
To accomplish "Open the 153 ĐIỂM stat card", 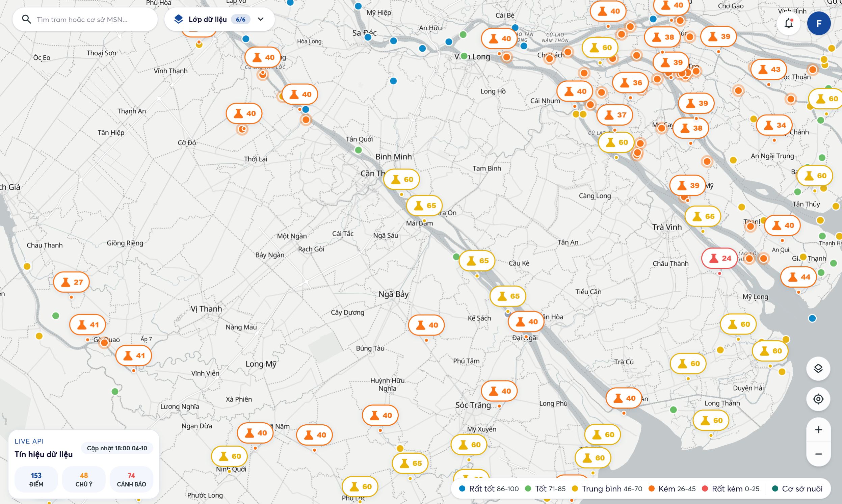I will click(36, 479).
